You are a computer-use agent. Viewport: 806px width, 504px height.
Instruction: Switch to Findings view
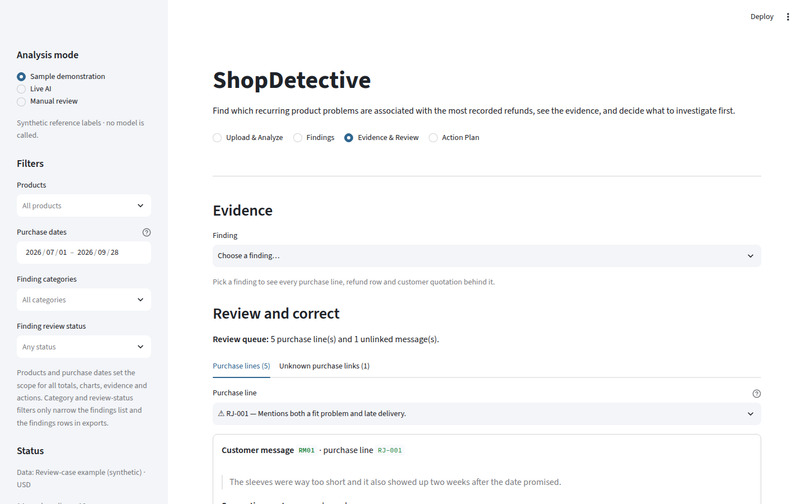point(314,137)
